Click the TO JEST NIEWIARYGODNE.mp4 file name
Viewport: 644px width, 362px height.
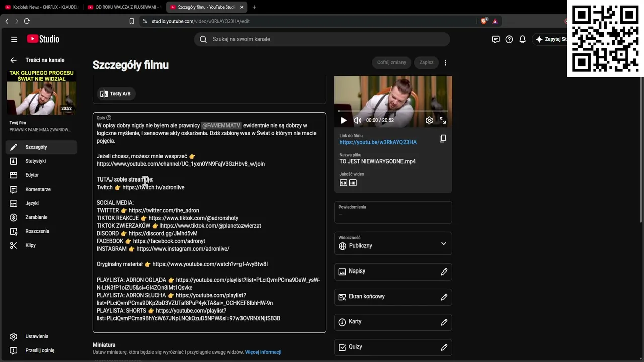coord(377,162)
